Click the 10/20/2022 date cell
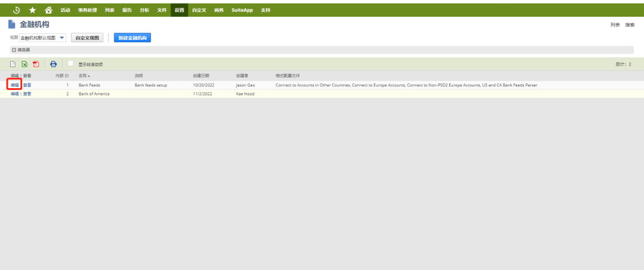The width and height of the screenshot is (644, 270). [203, 85]
